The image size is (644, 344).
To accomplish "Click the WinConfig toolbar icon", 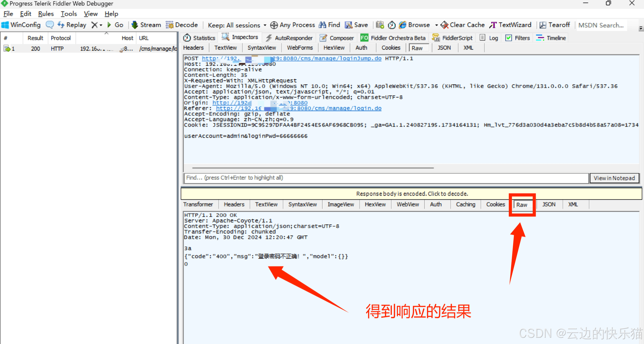I will tap(5, 25).
